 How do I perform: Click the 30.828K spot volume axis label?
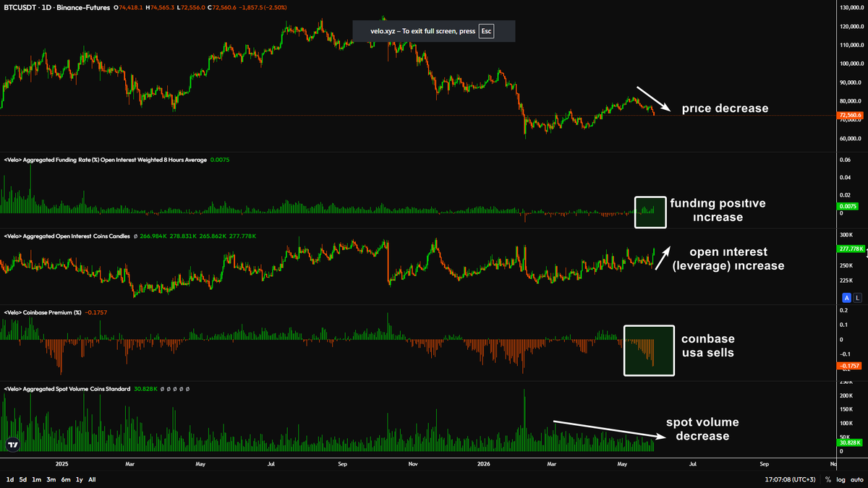[x=849, y=442]
